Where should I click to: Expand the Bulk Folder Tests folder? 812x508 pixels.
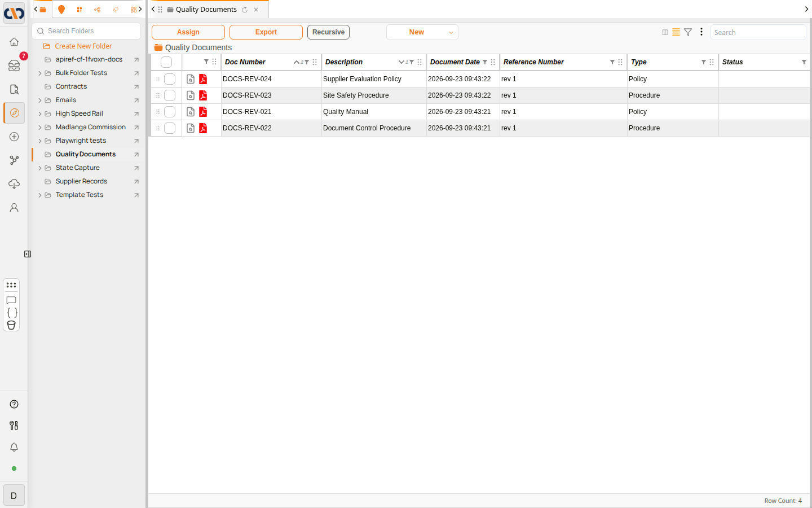pyautogui.click(x=39, y=73)
